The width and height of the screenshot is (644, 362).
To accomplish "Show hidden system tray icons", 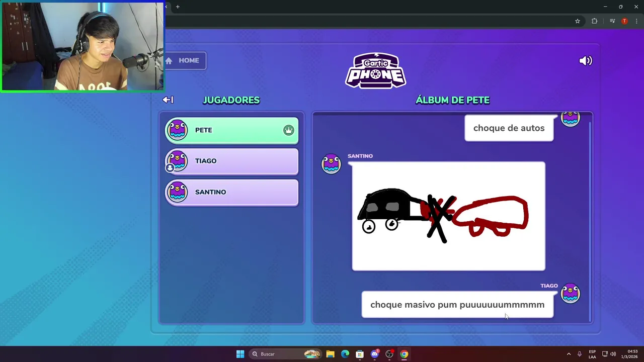I will click(x=569, y=354).
